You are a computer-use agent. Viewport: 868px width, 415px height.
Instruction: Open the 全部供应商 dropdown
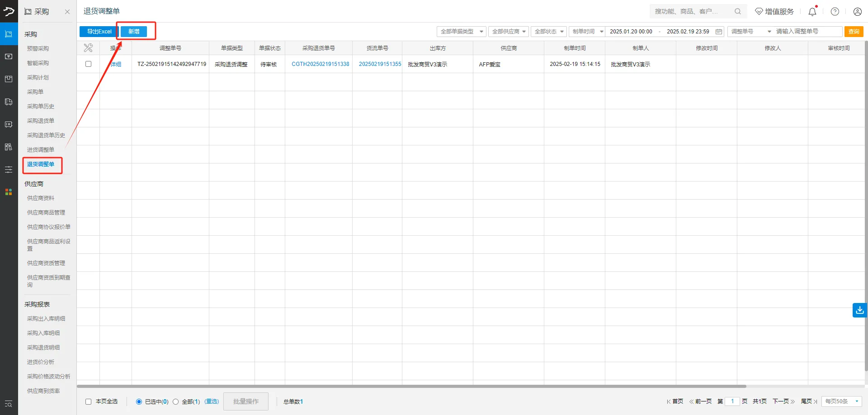[509, 32]
